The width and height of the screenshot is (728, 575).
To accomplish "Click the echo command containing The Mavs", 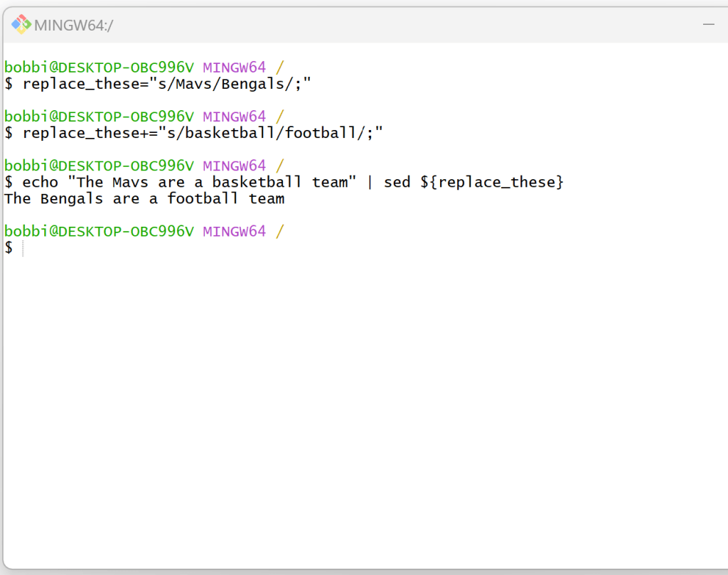I will (178, 182).
